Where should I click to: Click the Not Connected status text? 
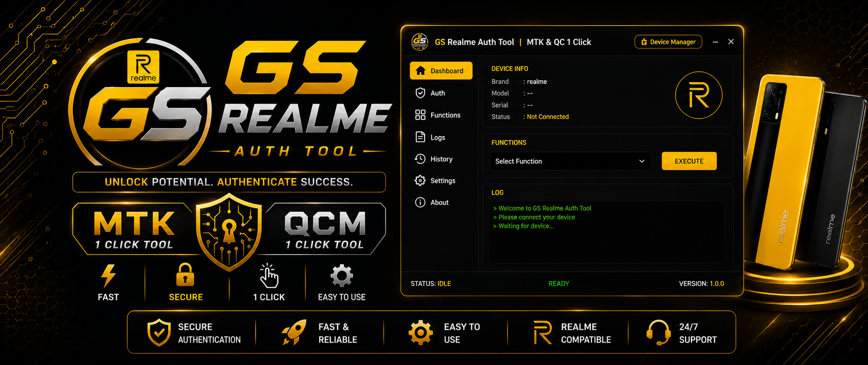click(548, 117)
